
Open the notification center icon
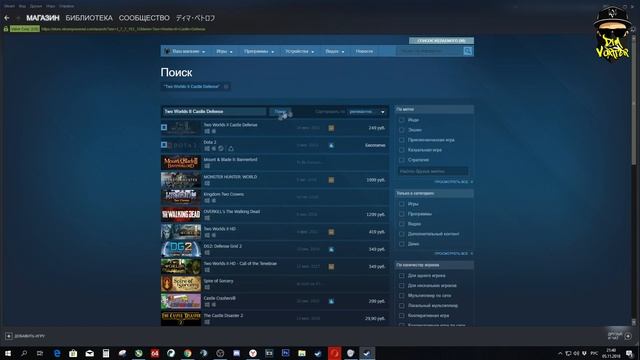629,353
